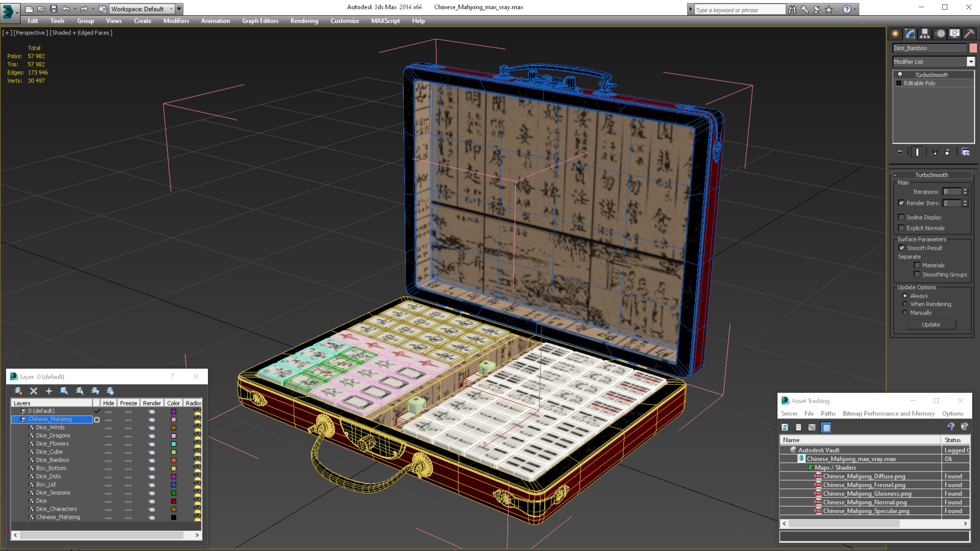Click Remove Modifier trash icon

pyautogui.click(x=947, y=152)
